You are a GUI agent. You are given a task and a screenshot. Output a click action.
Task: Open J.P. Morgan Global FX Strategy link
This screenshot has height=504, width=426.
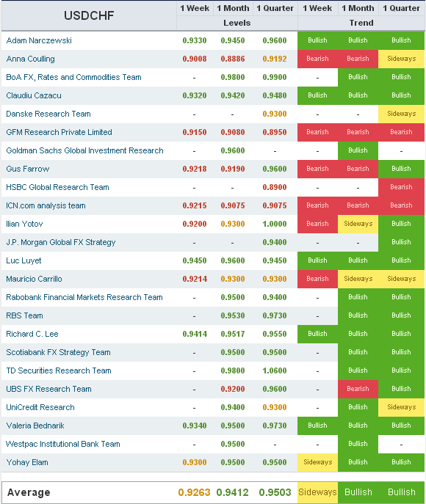(x=61, y=242)
